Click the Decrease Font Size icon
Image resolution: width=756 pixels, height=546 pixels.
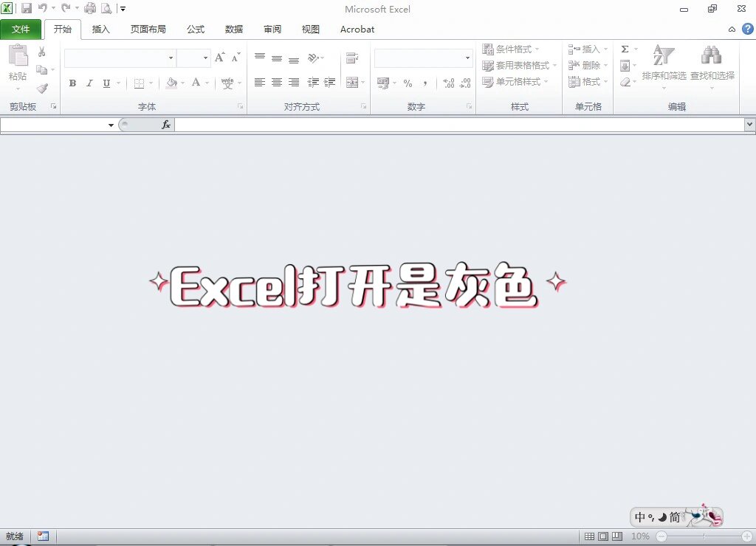click(x=236, y=58)
